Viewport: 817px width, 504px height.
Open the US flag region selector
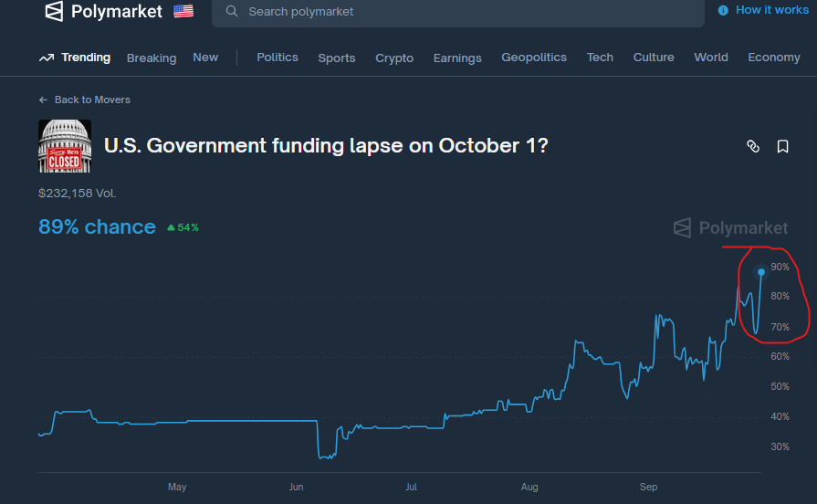[x=183, y=11]
